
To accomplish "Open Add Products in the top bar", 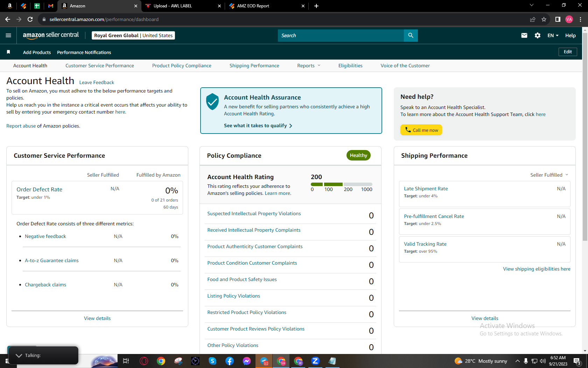I will coord(37,52).
